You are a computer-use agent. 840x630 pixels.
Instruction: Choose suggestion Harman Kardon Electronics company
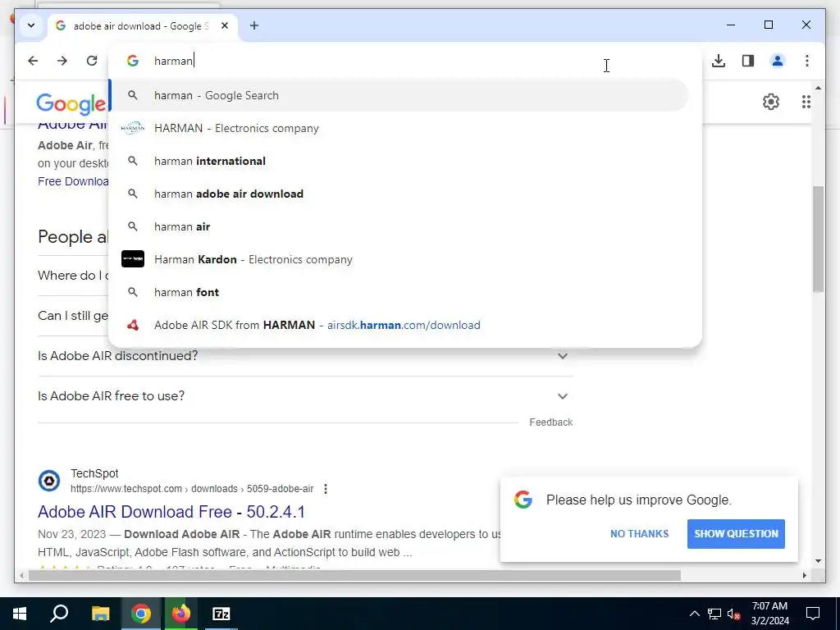tap(399, 259)
